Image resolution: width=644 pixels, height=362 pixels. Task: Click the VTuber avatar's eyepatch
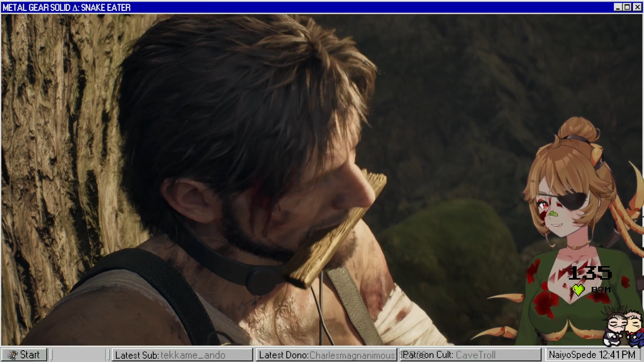[574, 200]
